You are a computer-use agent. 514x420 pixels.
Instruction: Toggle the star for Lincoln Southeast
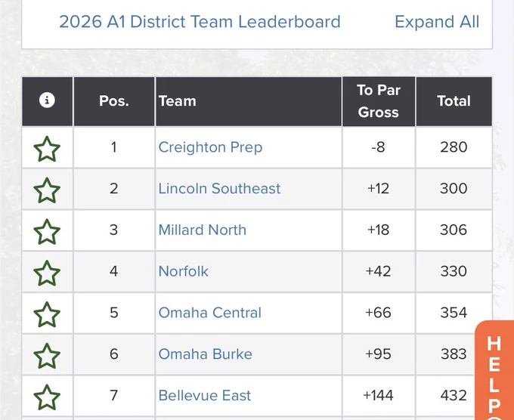47,190
